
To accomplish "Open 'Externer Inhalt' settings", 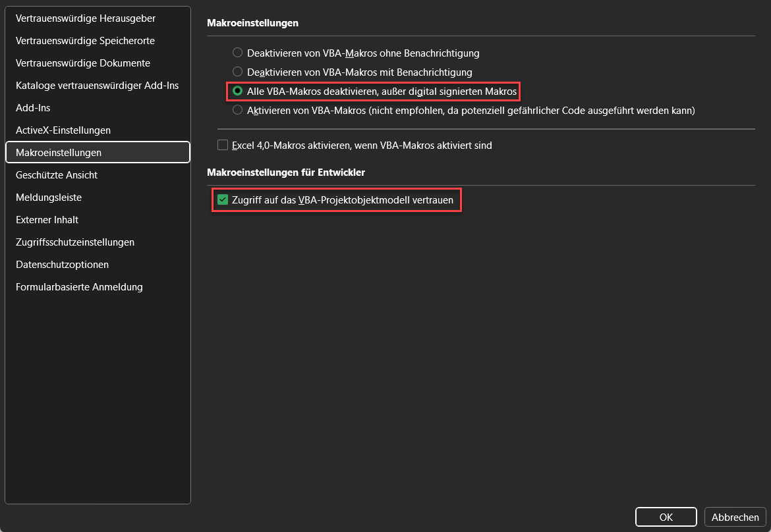I will pos(98,219).
